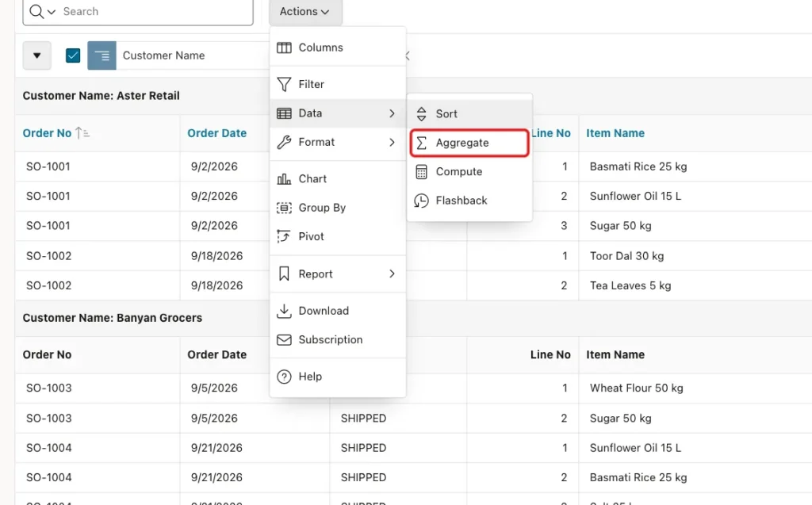Choose Chart from the Actions menu
Screen dimensions: 812x505
click(x=337, y=178)
